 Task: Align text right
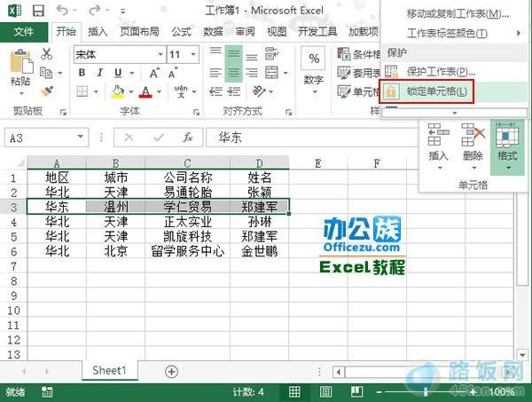pos(252,73)
